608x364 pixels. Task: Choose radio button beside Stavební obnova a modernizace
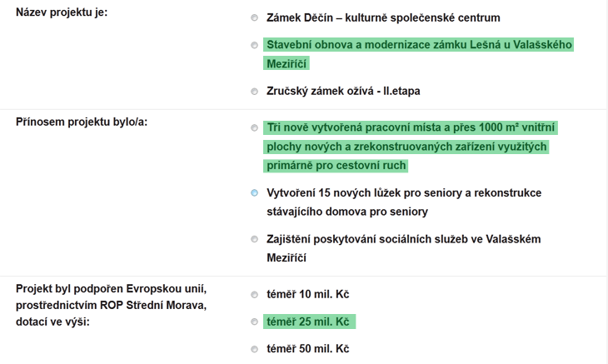[x=254, y=45]
